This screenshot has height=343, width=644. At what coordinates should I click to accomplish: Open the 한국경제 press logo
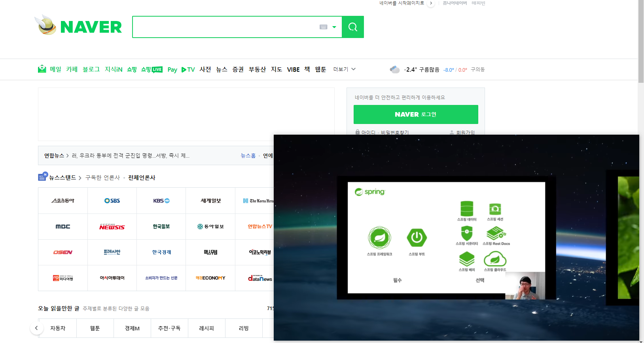coord(161,252)
